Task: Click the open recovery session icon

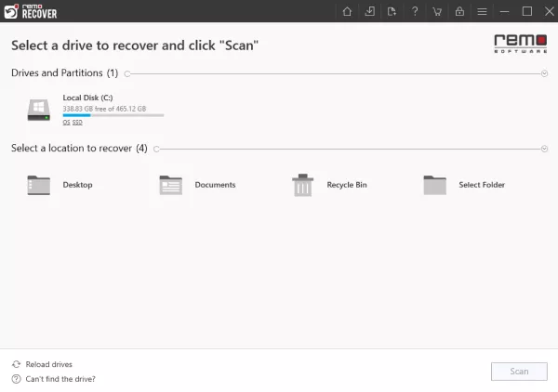Action: click(392, 11)
